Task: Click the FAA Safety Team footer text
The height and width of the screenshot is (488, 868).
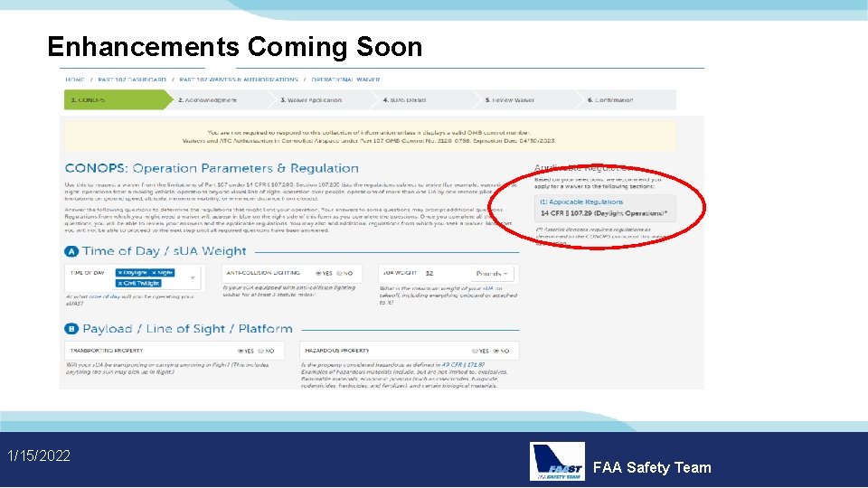Action: pos(652,467)
